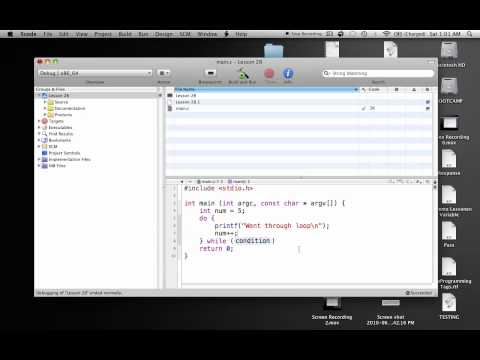The width and height of the screenshot is (480, 360).
Task: Open the Run menu
Action: 144,34
